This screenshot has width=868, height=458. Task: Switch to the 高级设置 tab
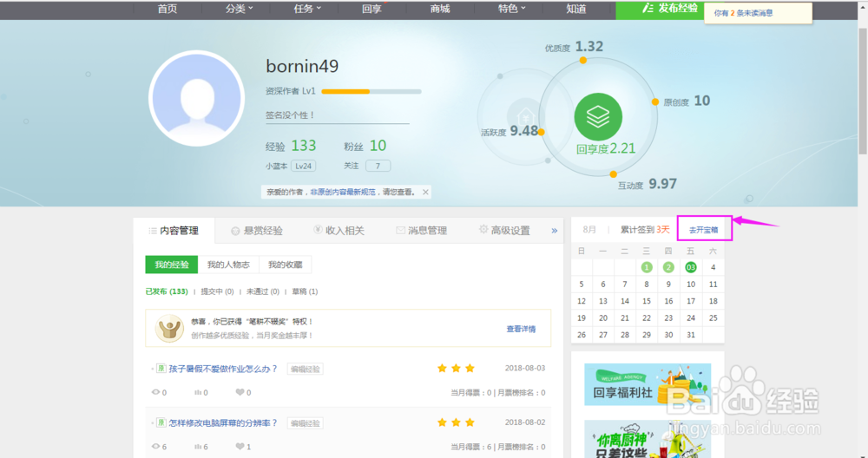[504, 231]
